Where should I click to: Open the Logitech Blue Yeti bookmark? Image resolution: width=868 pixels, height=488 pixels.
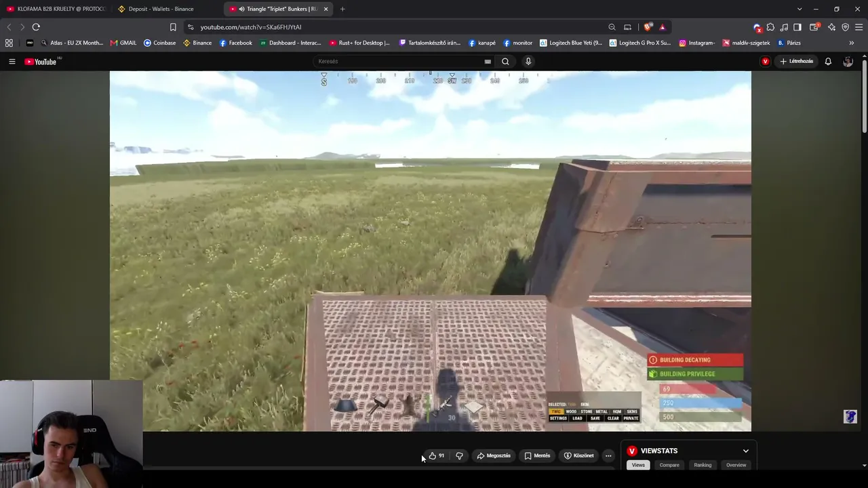pos(571,43)
